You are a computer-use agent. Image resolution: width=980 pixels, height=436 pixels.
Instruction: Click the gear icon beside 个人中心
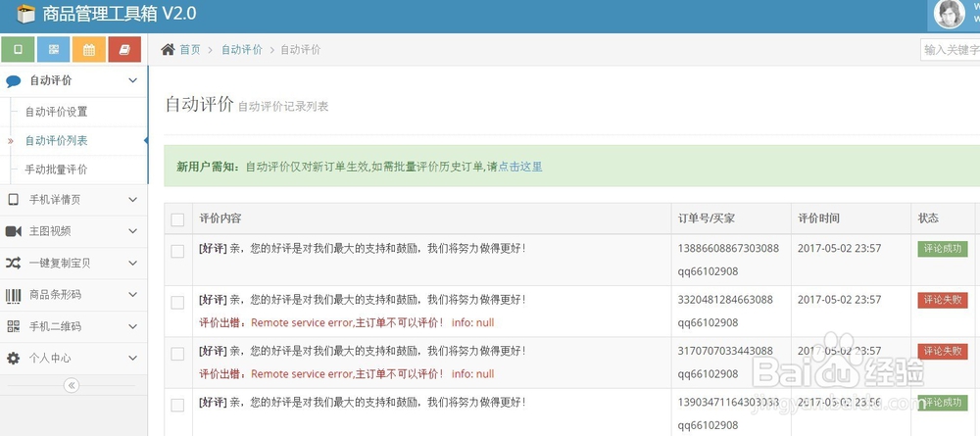13,359
